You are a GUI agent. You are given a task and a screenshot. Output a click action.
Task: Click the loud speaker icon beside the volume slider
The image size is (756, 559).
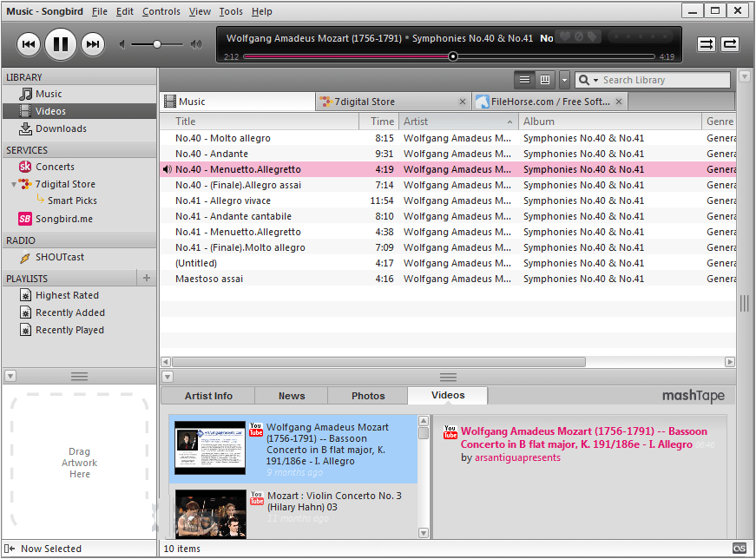196,44
